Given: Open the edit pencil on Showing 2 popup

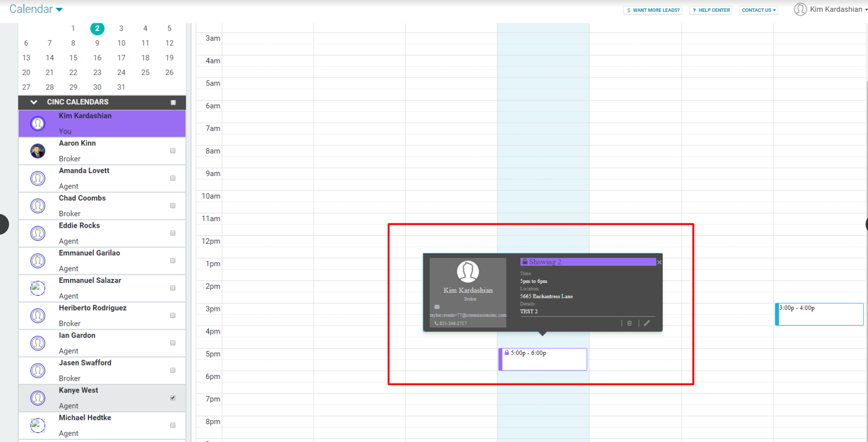Looking at the screenshot, I should coord(646,323).
